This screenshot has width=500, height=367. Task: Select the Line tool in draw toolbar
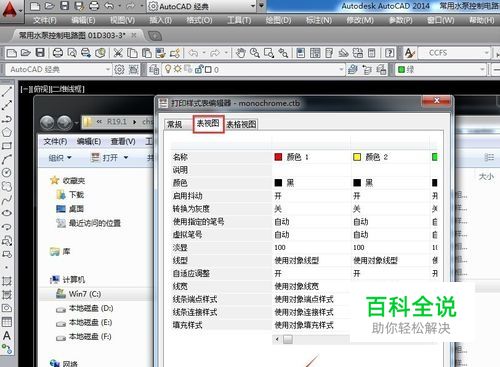click(x=7, y=91)
